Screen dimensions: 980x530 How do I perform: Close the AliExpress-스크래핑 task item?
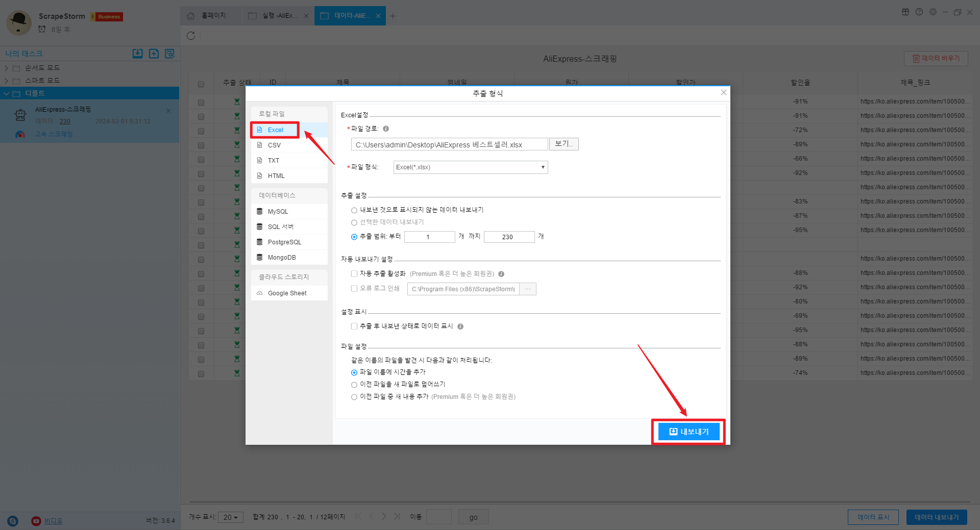coord(168,111)
